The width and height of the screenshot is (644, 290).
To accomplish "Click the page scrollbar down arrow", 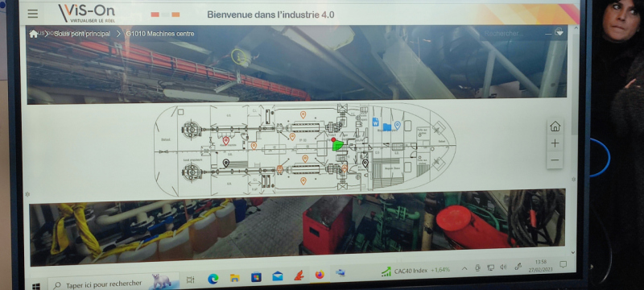I will point(573,253).
